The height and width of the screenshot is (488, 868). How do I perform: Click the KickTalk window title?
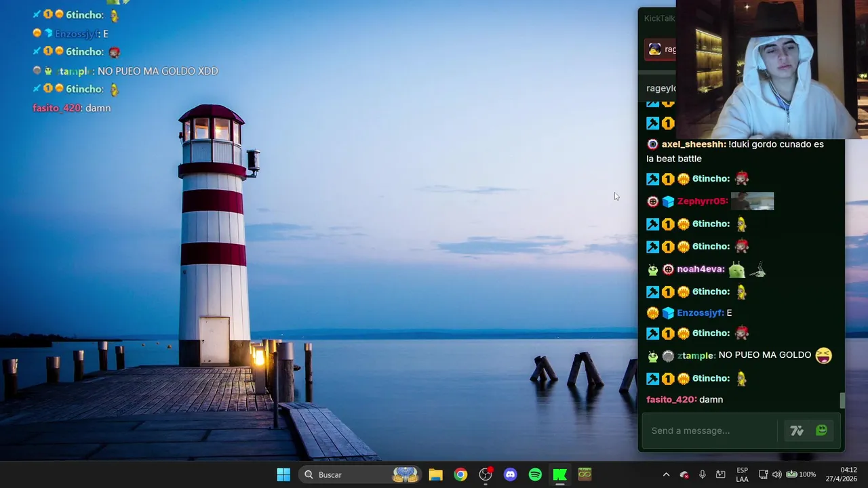[x=659, y=18]
